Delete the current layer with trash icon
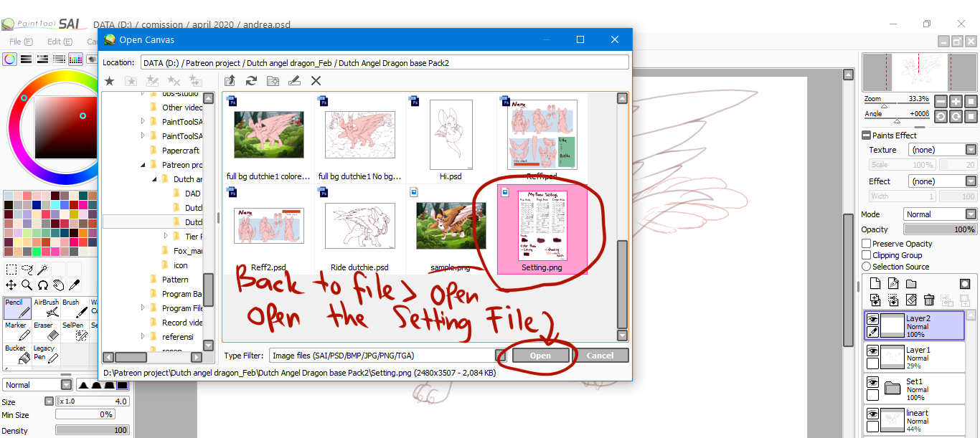Image resolution: width=980 pixels, height=438 pixels. (x=929, y=300)
